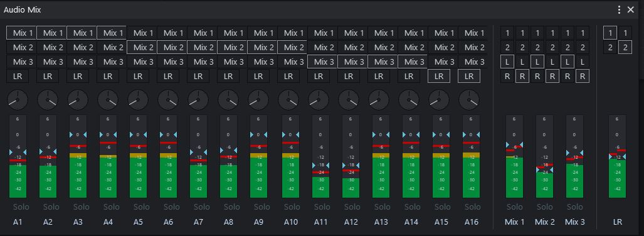The height and width of the screenshot is (236, 644).
Task: Toggle Mix 3 routing for channel A14
Action: [413, 62]
